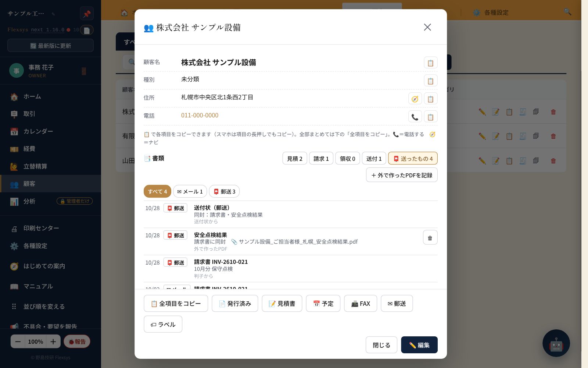Filter documents by 送付 1
The height and width of the screenshot is (368, 588).
pyautogui.click(x=374, y=158)
